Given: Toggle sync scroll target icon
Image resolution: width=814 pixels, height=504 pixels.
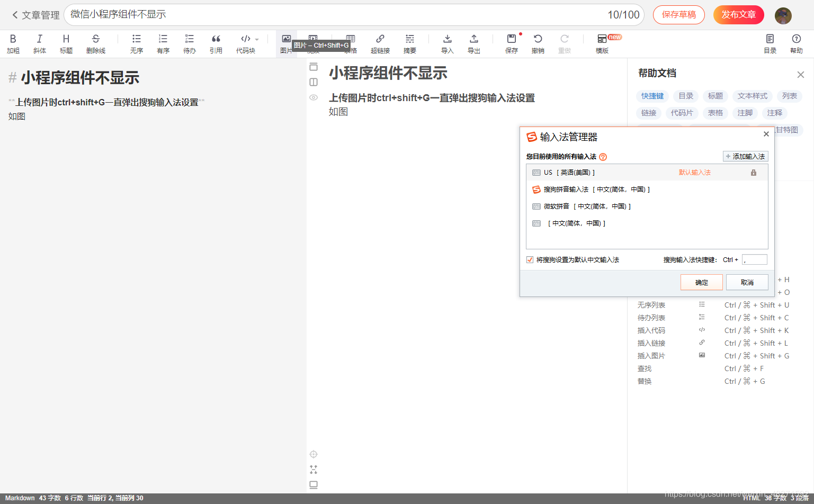Looking at the screenshot, I should [x=314, y=454].
